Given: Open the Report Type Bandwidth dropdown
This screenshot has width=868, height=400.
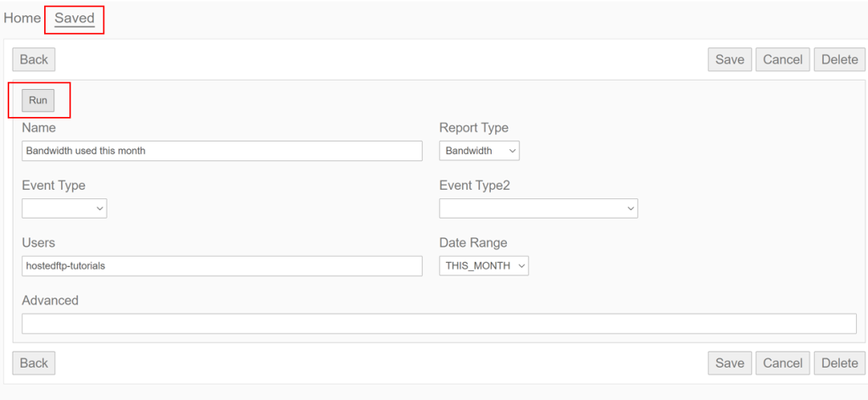Looking at the screenshot, I should pyautogui.click(x=479, y=151).
